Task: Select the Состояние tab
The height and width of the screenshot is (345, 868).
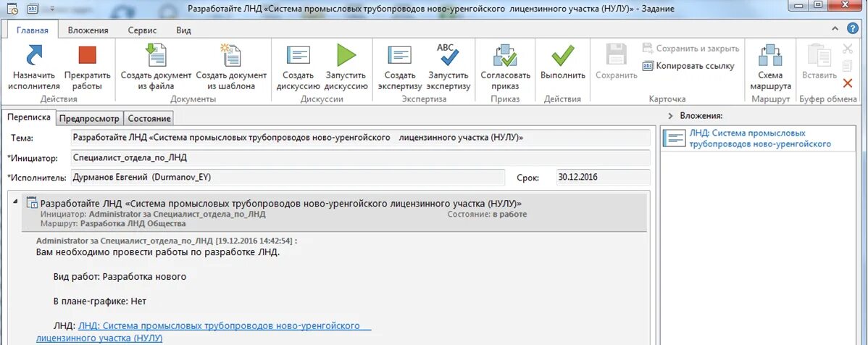Action: tap(149, 118)
